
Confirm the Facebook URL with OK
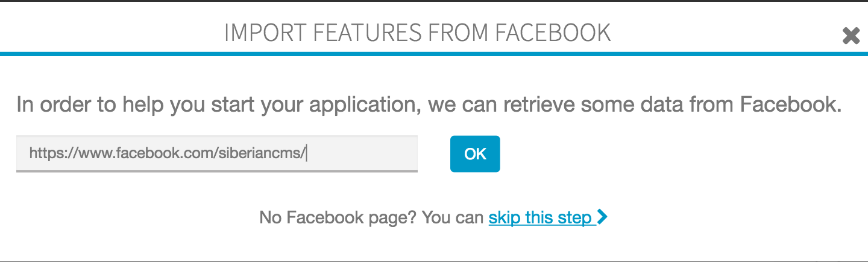(475, 154)
